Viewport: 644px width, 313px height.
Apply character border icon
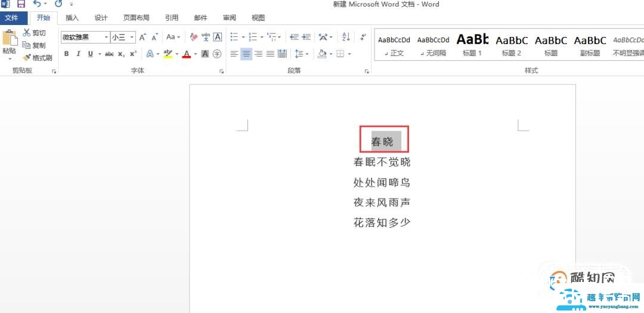coord(218,37)
